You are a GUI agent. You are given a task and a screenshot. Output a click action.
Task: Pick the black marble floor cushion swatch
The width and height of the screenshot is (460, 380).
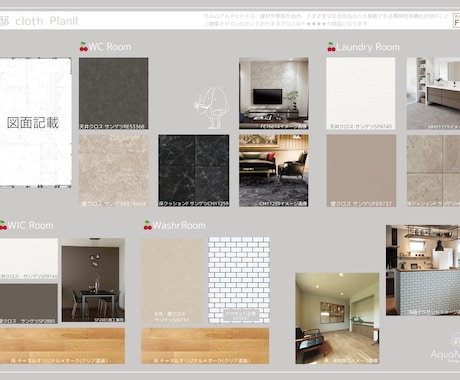point(194,171)
